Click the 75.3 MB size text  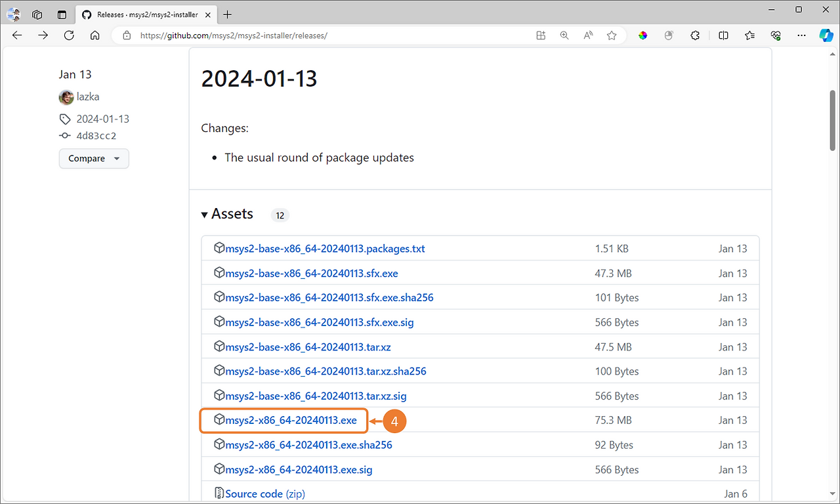point(614,420)
